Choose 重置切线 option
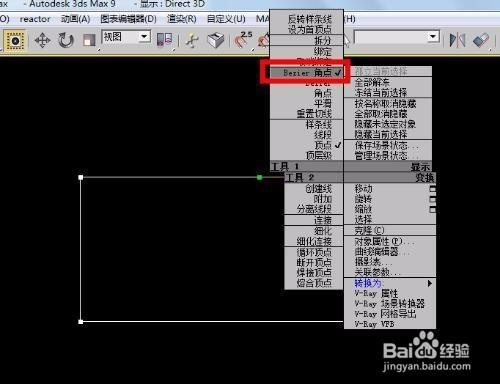The image size is (500, 384). pyautogui.click(x=314, y=114)
